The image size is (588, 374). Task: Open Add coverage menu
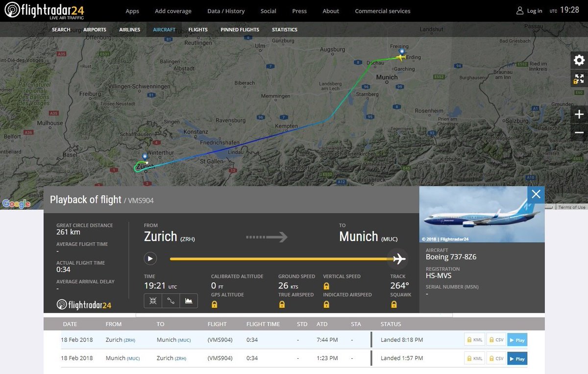coord(173,11)
